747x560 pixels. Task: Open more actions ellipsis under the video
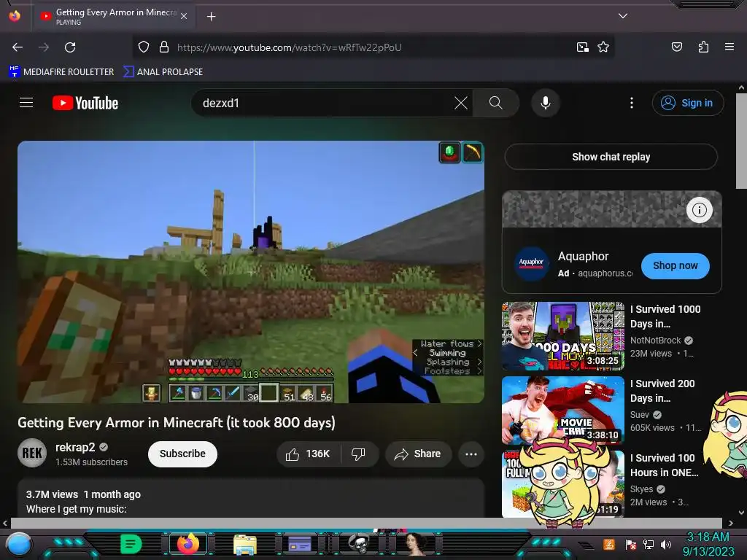click(471, 454)
